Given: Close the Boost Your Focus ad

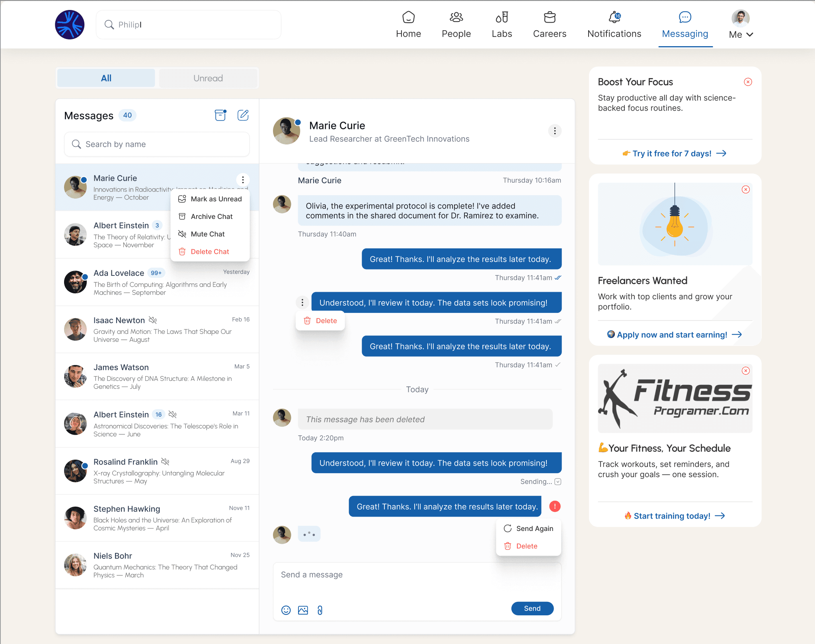Looking at the screenshot, I should (x=748, y=82).
